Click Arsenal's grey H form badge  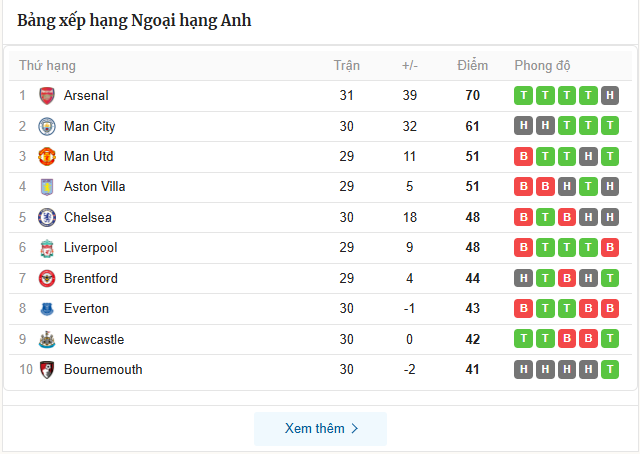coord(610,96)
